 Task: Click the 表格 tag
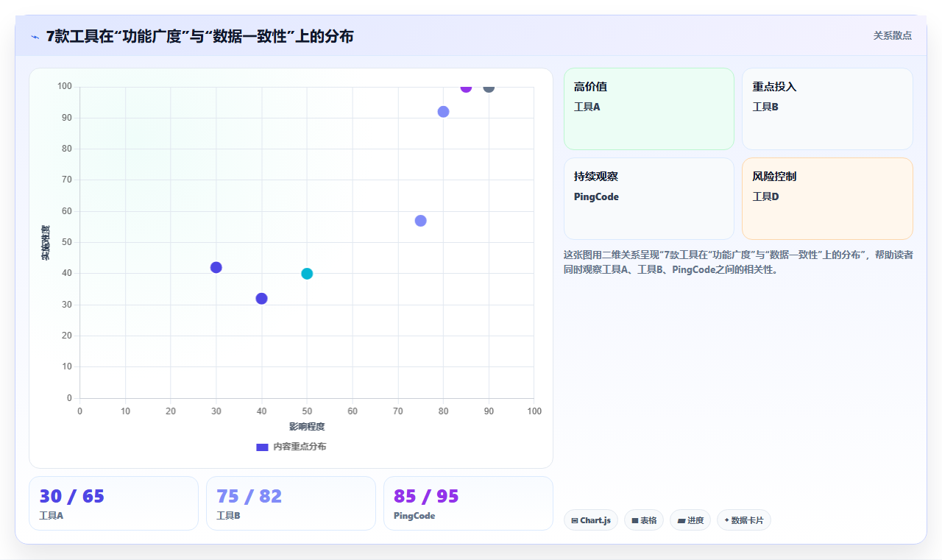[x=644, y=520]
